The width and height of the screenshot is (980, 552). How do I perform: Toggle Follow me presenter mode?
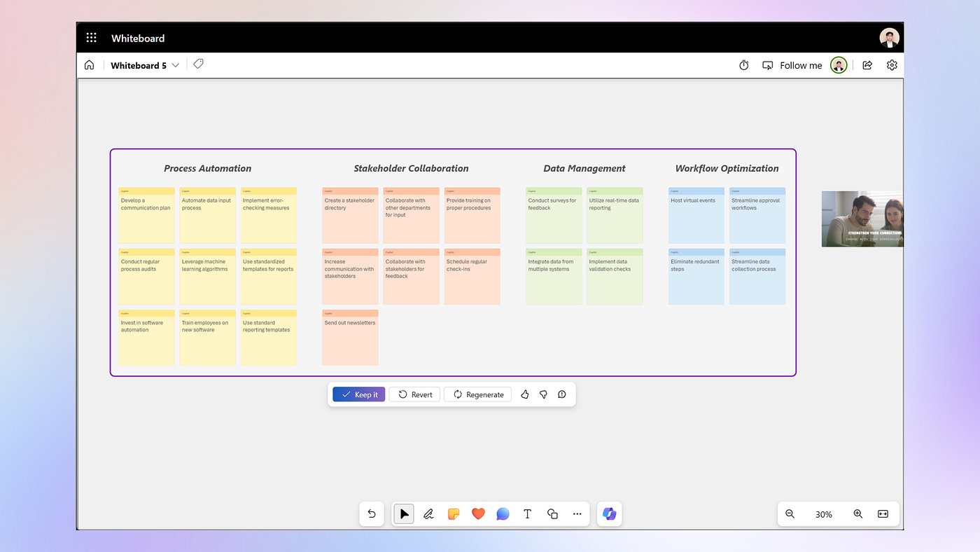point(792,65)
